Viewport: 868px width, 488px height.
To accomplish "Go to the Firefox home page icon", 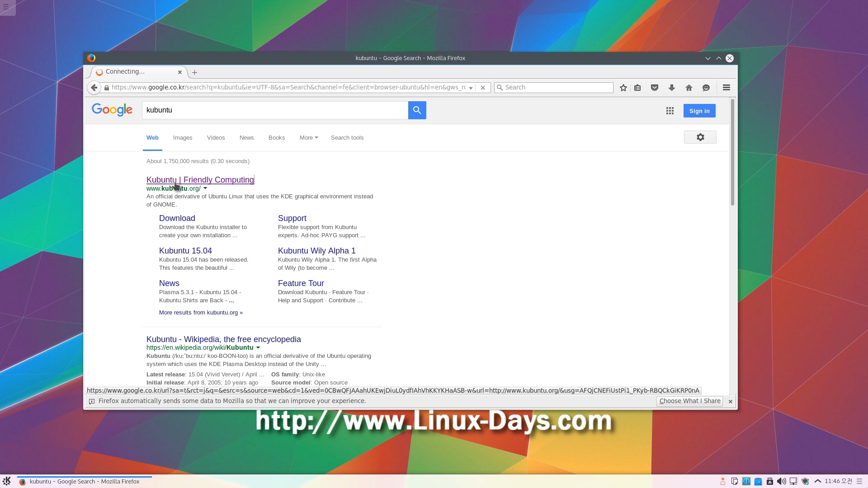I will coord(689,88).
